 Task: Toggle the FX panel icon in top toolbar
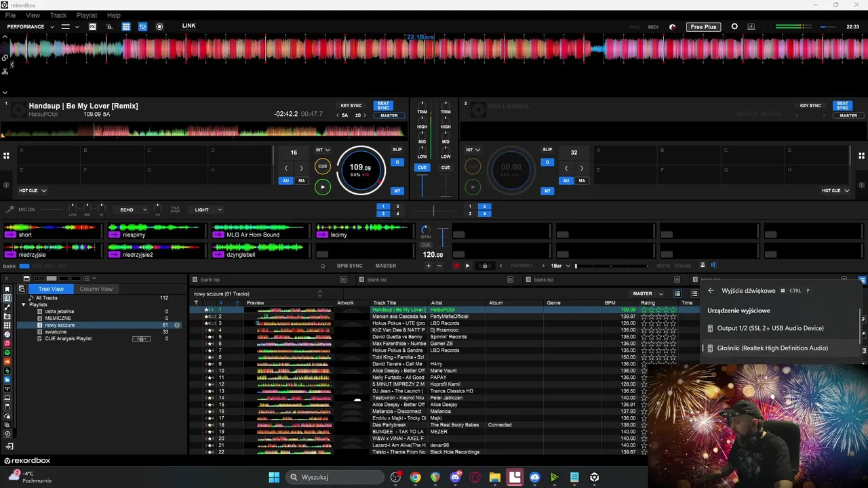pos(93,26)
